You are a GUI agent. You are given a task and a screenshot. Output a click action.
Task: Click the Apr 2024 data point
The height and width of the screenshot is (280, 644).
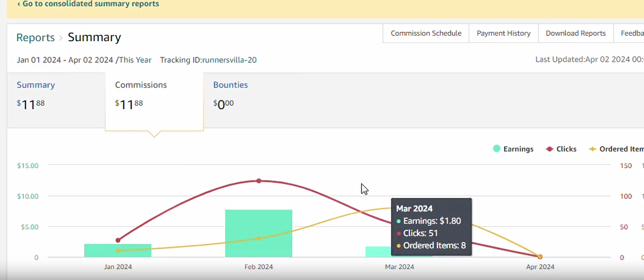pyautogui.click(x=540, y=256)
